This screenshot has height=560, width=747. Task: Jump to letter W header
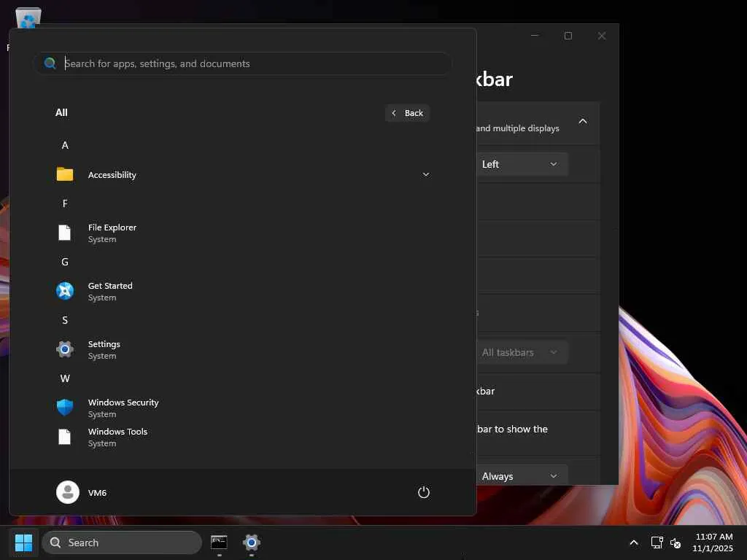(x=65, y=378)
